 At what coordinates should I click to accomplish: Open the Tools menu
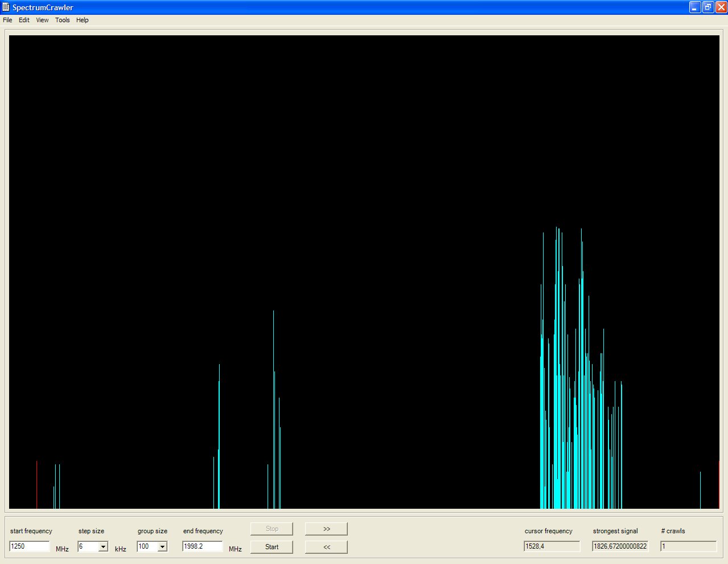pyautogui.click(x=63, y=20)
